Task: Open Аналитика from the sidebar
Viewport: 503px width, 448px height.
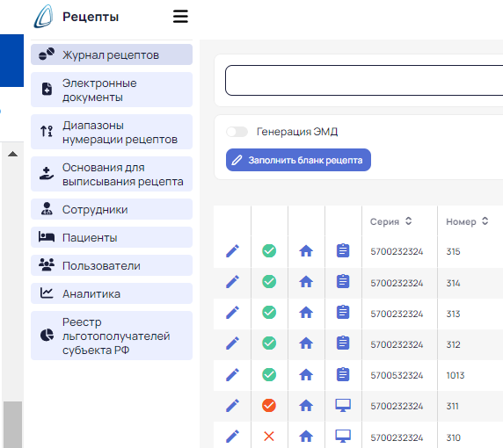Action: 112,293
